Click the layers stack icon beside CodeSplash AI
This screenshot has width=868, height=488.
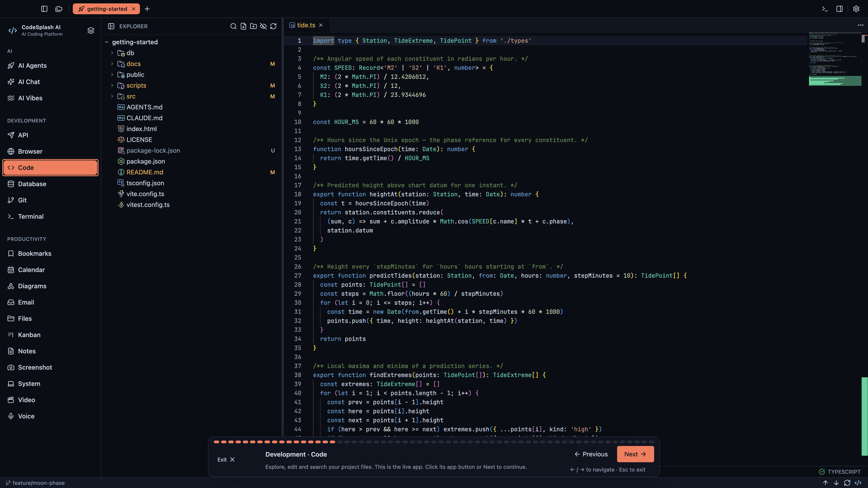point(91,30)
